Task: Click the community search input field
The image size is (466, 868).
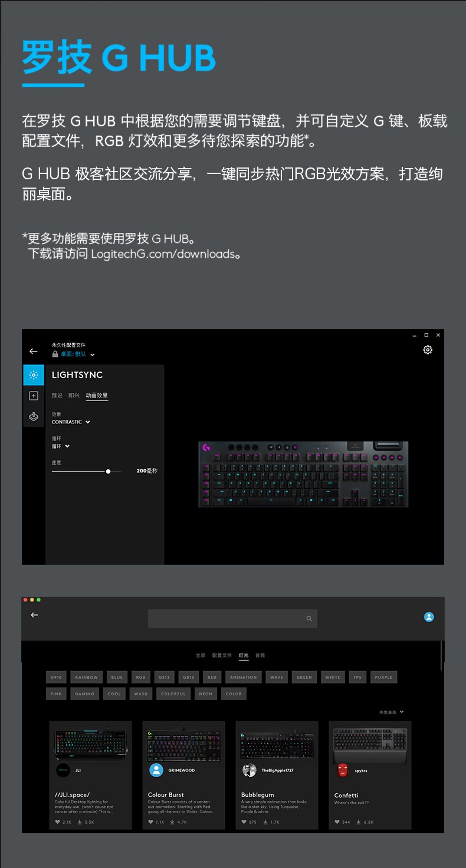Action: 232,619
